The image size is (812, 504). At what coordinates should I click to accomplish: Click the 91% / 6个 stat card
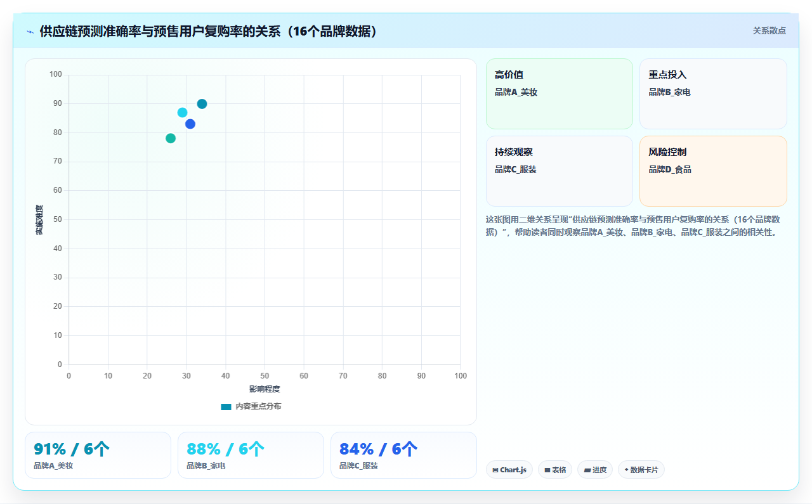point(98,455)
